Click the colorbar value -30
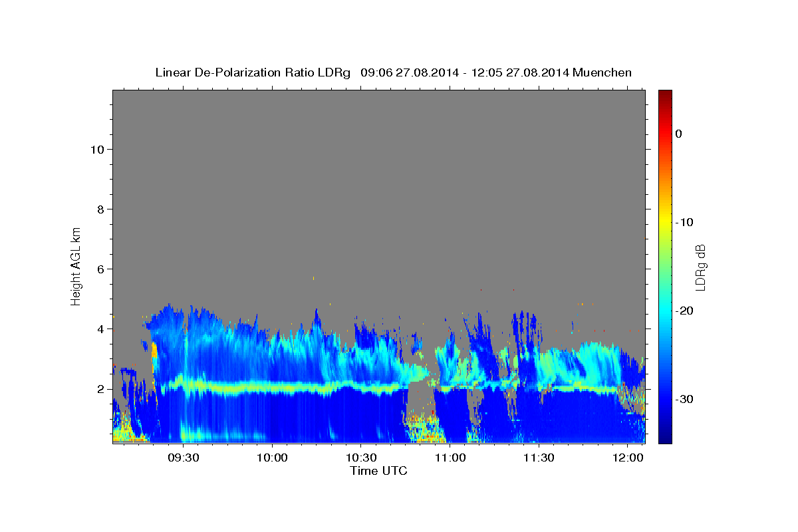 685,399
